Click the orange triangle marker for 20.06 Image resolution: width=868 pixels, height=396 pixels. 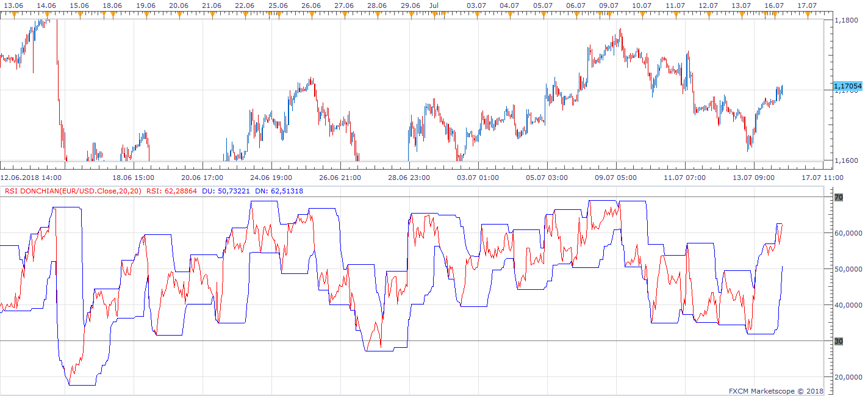(x=178, y=15)
